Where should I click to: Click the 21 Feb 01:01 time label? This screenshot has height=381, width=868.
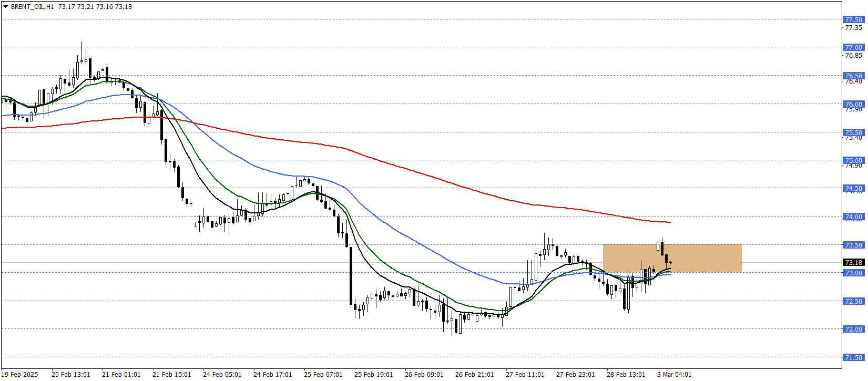(x=121, y=375)
